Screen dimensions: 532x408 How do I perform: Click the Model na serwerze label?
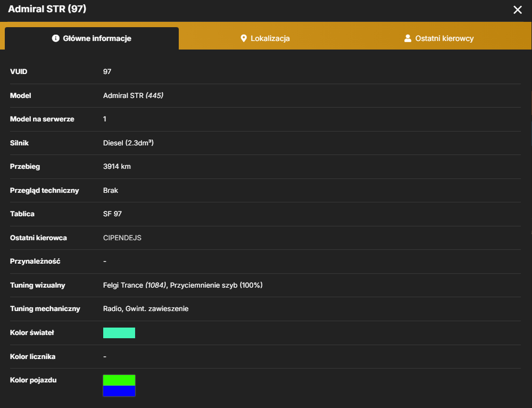[42, 119]
